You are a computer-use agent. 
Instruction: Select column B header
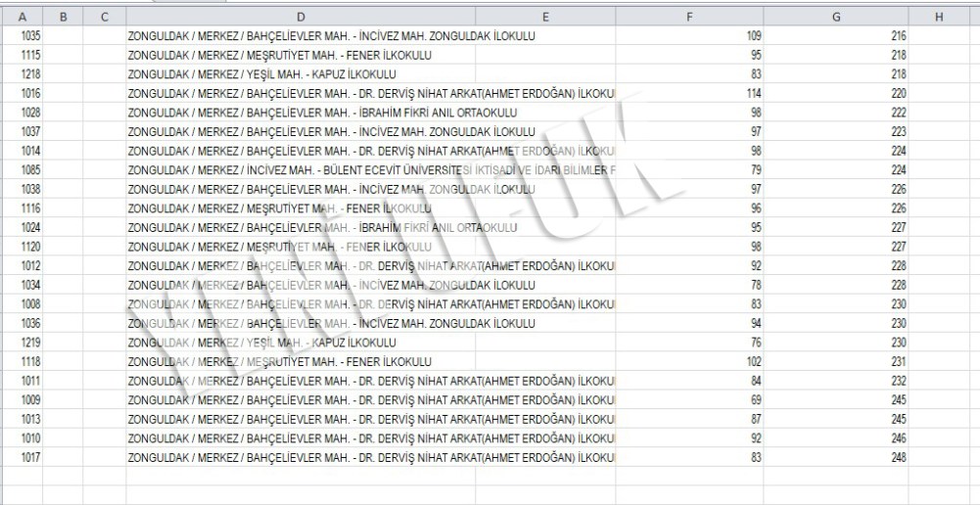pyautogui.click(x=63, y=17)
